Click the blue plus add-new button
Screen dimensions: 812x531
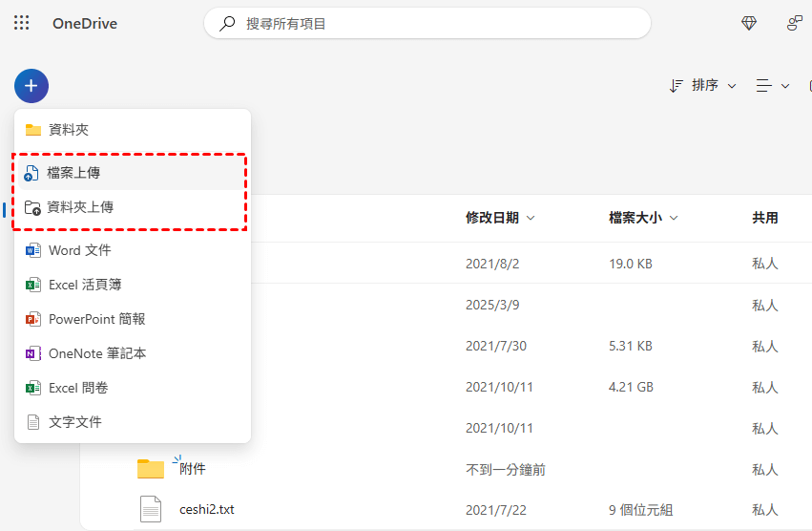pos(31,86)
